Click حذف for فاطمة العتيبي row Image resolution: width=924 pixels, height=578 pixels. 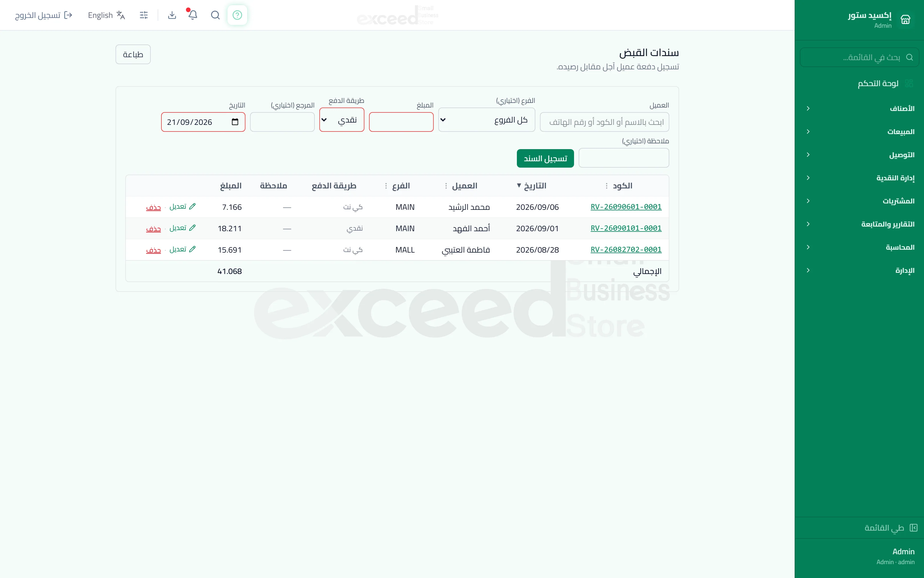pyautogui.click(x=154, y=250)
